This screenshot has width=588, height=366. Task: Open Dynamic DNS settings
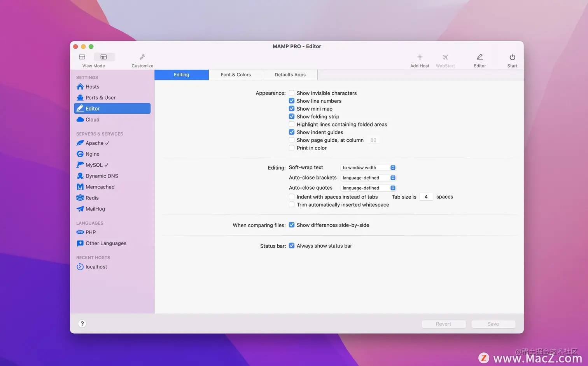pyautogui.click(x=112, y=176)
